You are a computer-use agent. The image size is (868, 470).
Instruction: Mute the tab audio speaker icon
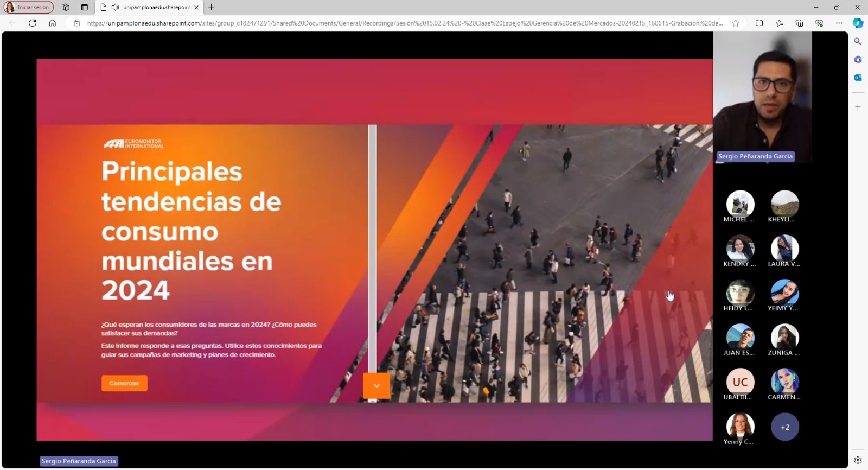115,7
